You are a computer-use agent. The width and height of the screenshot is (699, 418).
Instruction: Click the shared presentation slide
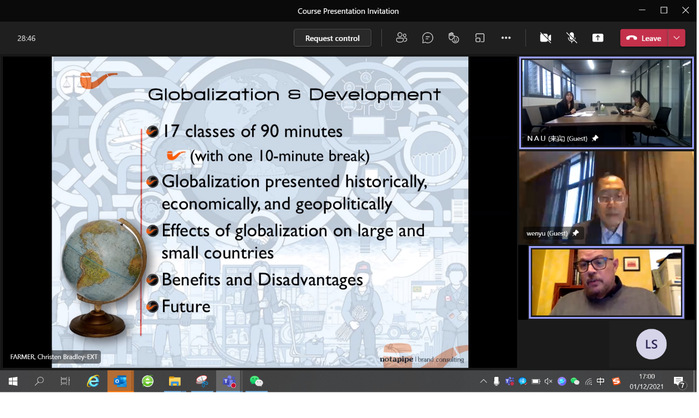(x=260, y=210)
